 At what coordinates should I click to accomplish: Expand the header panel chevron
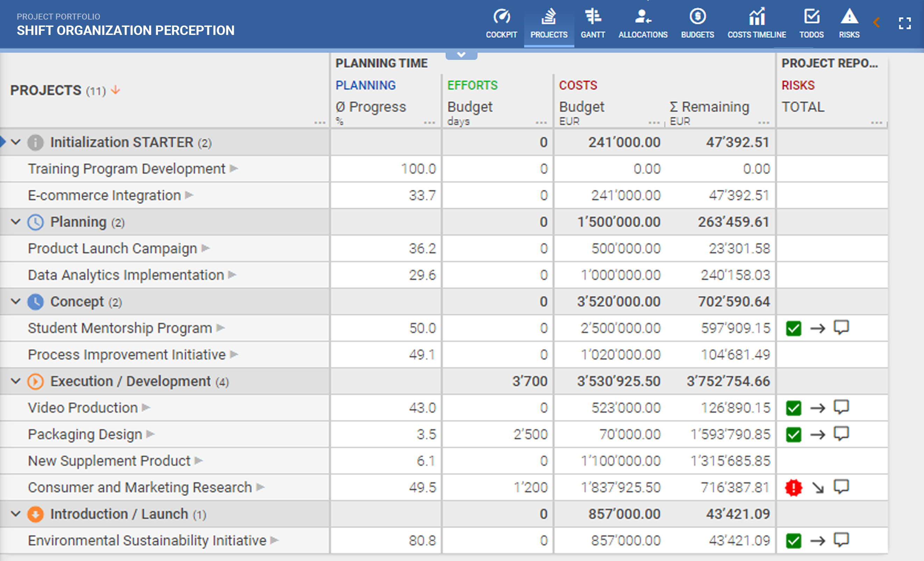(x=461, y=55)
